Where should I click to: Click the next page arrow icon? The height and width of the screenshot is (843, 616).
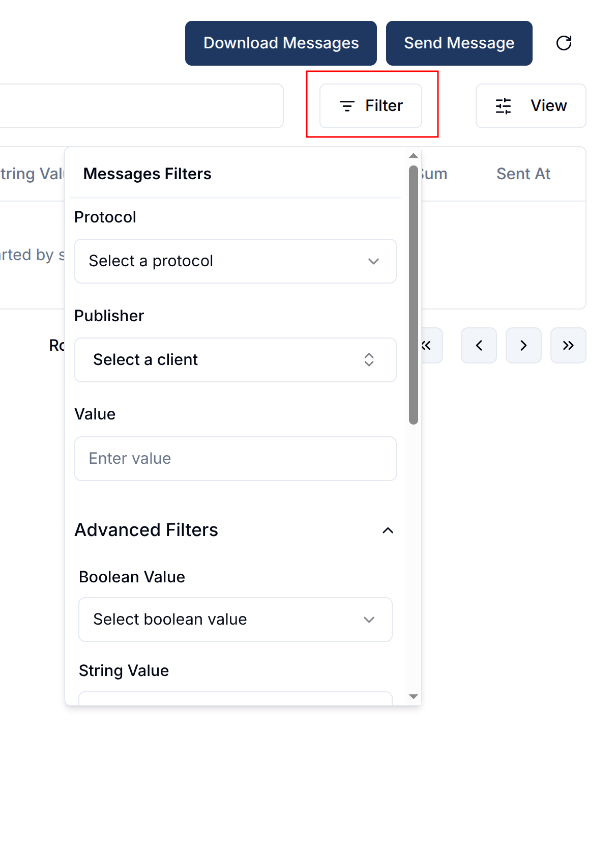coord(523,346)
